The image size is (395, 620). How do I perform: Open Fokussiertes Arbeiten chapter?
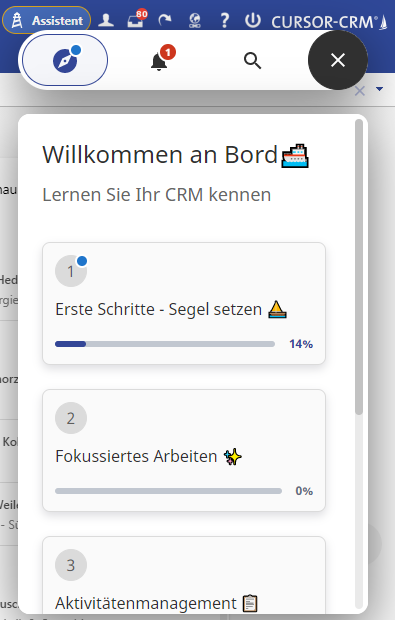tap(184, 450)
